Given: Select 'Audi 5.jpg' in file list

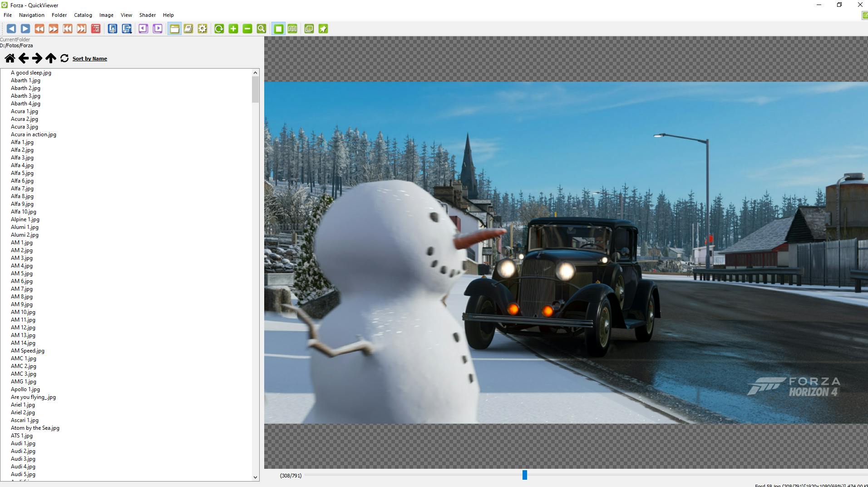Looking at the screenshot, I should [23, 474].
